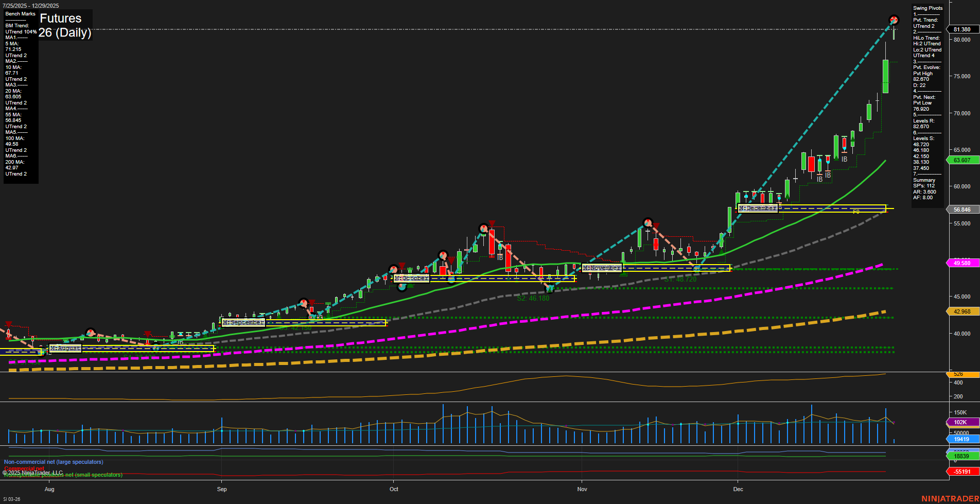Select the teal pivot dot at the October swing low
This screenshot has width=980, height=504.
point(549,289)
